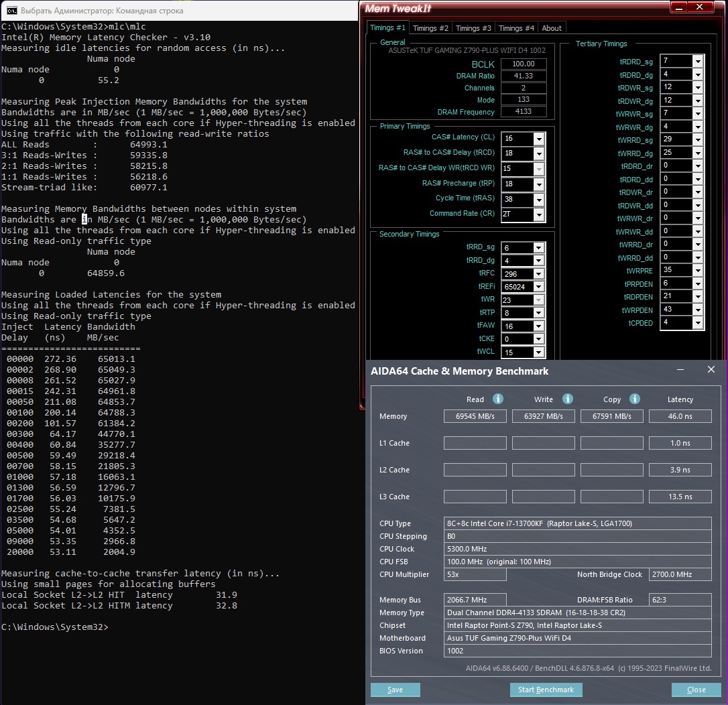Open CAS# Latency (CL) dropdown
This screenshot has width=728, height=705.
tap(538, 138)
